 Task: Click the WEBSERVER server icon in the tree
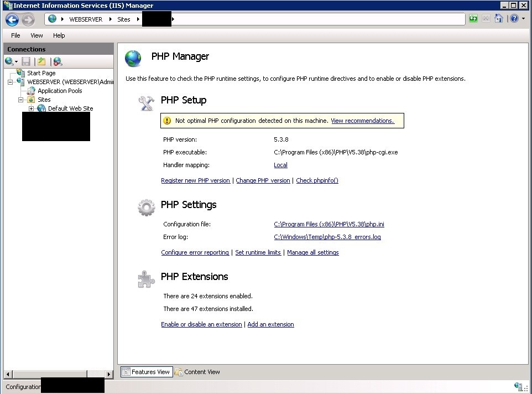(20, 81)
